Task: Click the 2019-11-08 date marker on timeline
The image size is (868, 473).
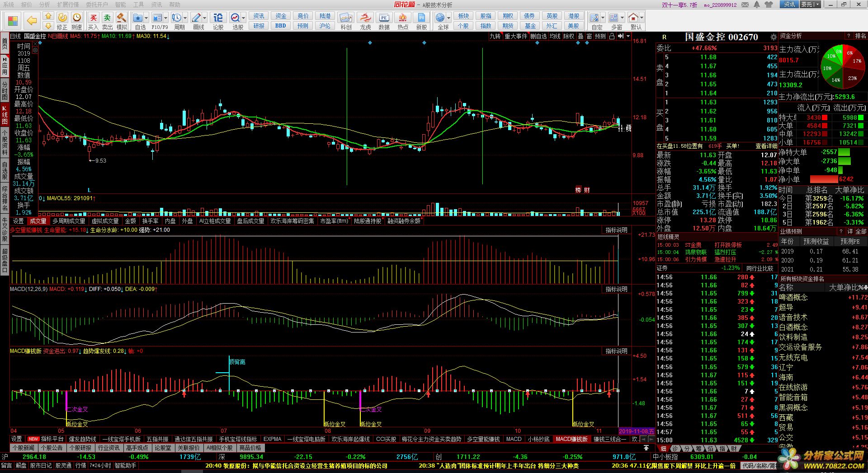Action: (x=637, y=431)
